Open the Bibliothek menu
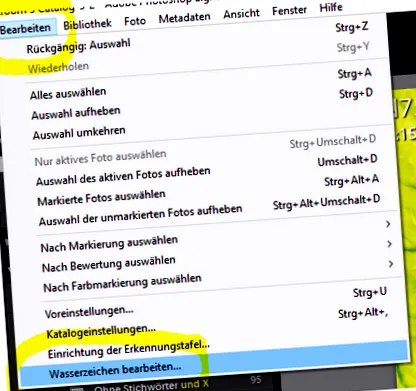Screen dimensions: 416x391 click(87, 24)
